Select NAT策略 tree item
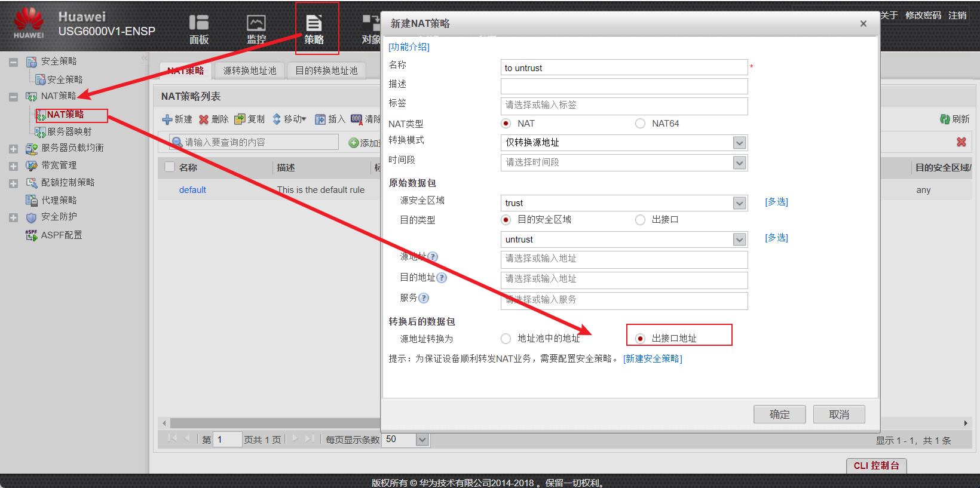Image resolution: width=980 pixels, height=488 pixels. tap(66, 114)
